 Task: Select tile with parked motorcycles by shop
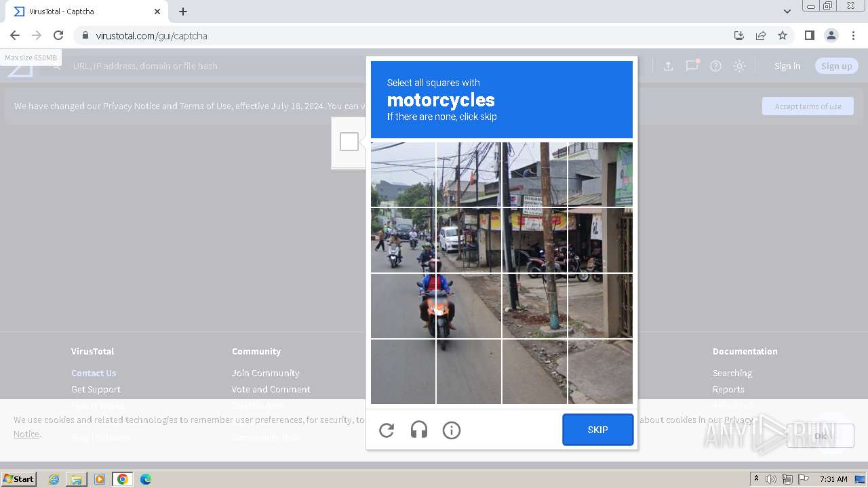pos(534,240)
